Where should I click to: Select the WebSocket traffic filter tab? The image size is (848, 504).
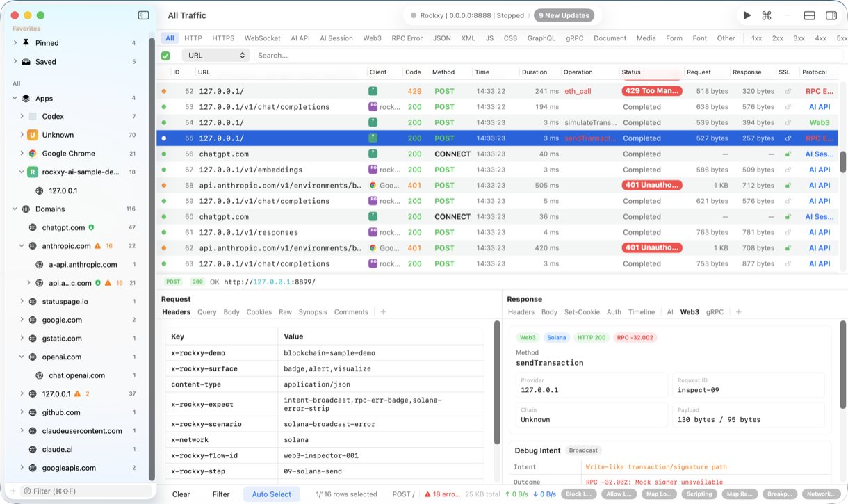(x=262, y=38)
